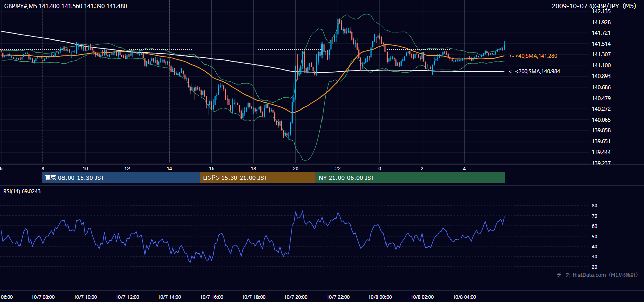The width and height of the screenshot is (644, 302).
Task: Click the 10/7 22:00 bottom time label
Action: 338,297
